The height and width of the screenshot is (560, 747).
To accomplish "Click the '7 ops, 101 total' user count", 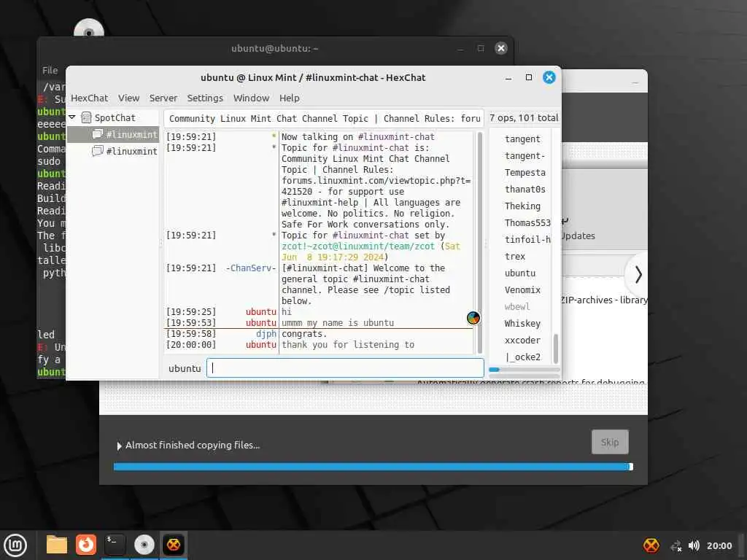I will point(524,117).
